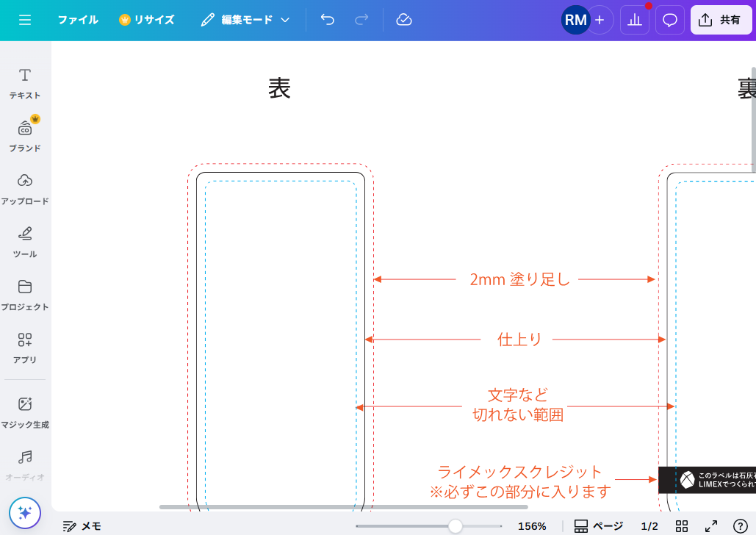Open the analytics chart icon
This screenshot has width=756, height=535.
(635, 20)
